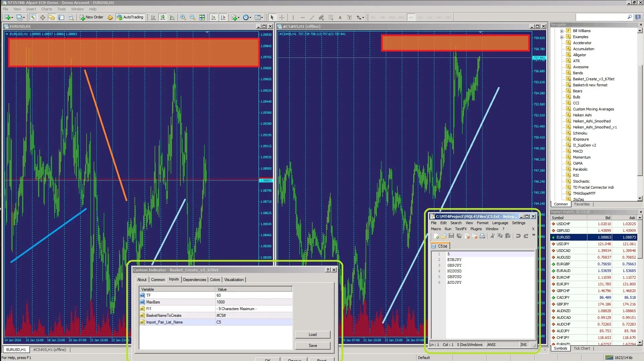Viewport: 644px width, 361px height.
Task: Toggle the Navigator star-folder icon
Action: click(x=52, y=17)
